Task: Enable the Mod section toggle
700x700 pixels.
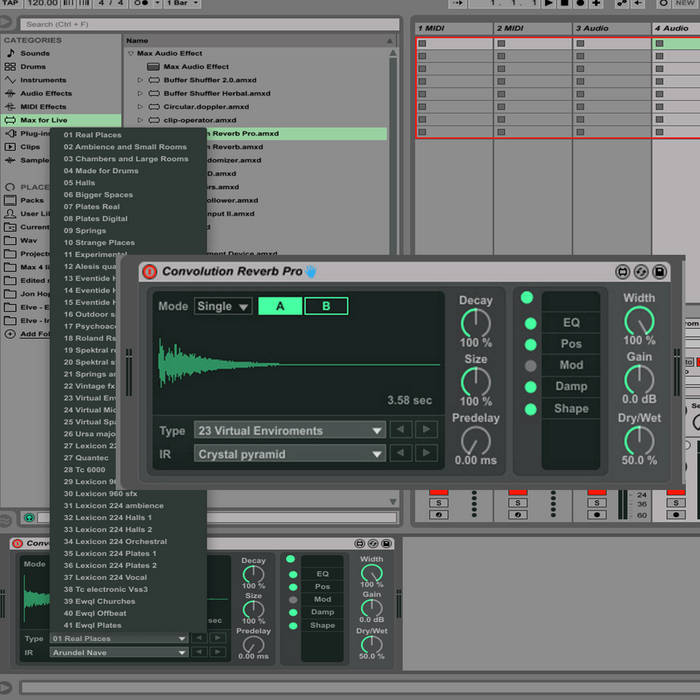Action: tap(530, 366)
